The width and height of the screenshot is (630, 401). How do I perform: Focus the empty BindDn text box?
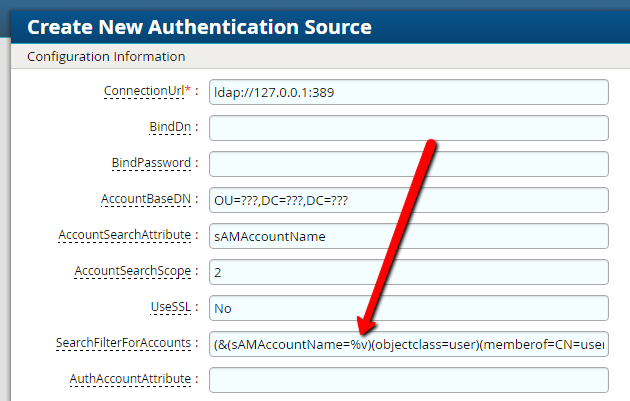[408, 128]
